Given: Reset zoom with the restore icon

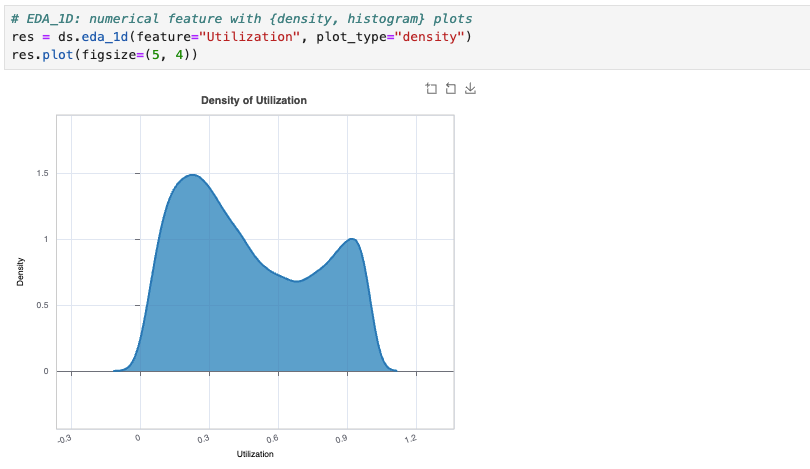Looking at the screenshot, I should [x=450, y=89].
